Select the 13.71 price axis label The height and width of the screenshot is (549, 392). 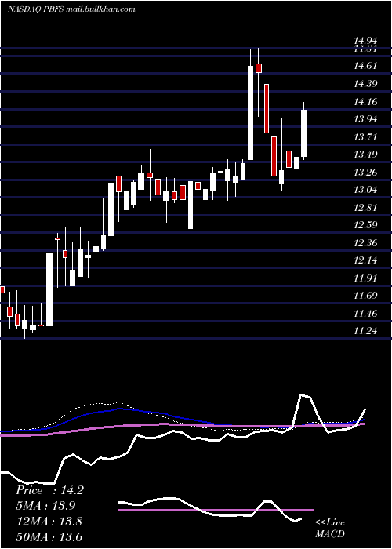365,136
